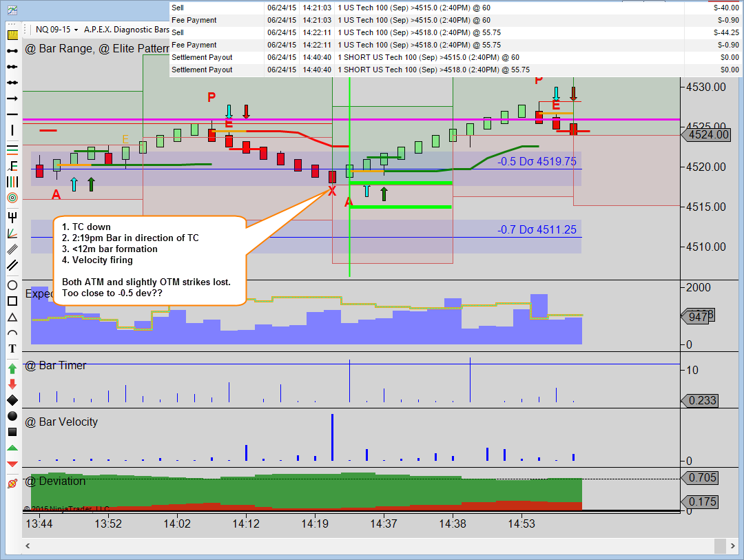Select the Fibonacci Time Extensions tool
Screen dimensions: 744x560
click(x=12, y=182)
